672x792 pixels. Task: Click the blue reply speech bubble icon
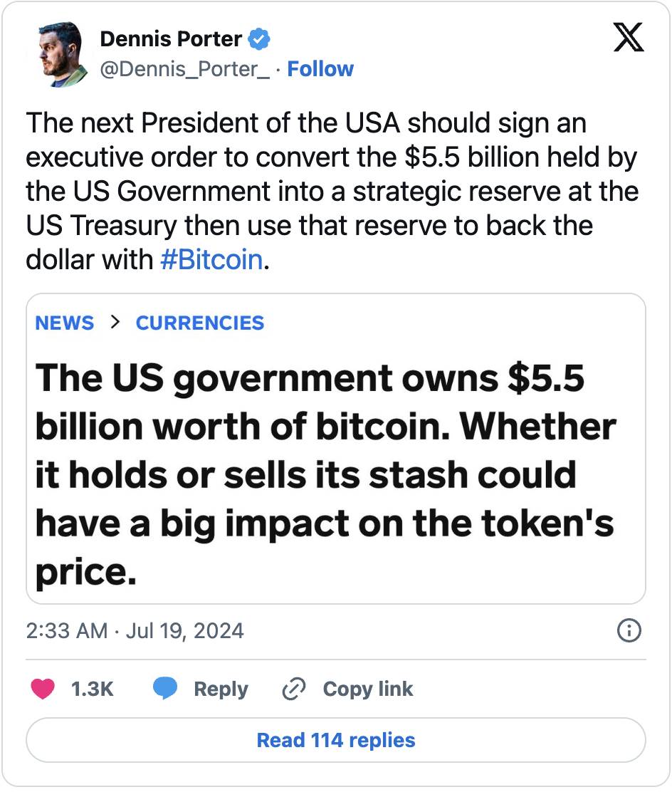click(165, 689)
